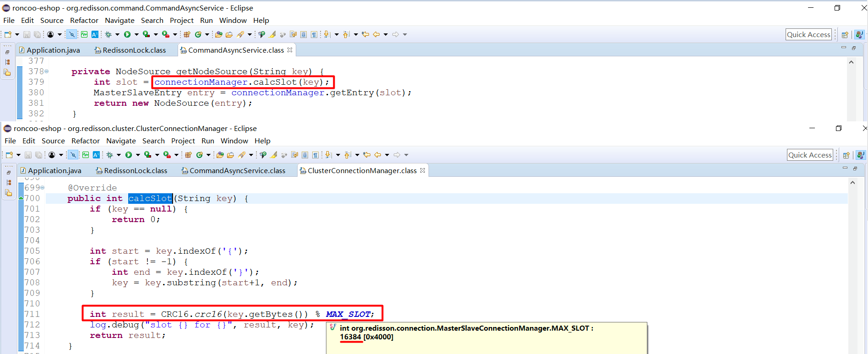Screen dimensions: 868x354
Task: Toggle Skip All Breakpoints in bottom window
Action: 73,155
